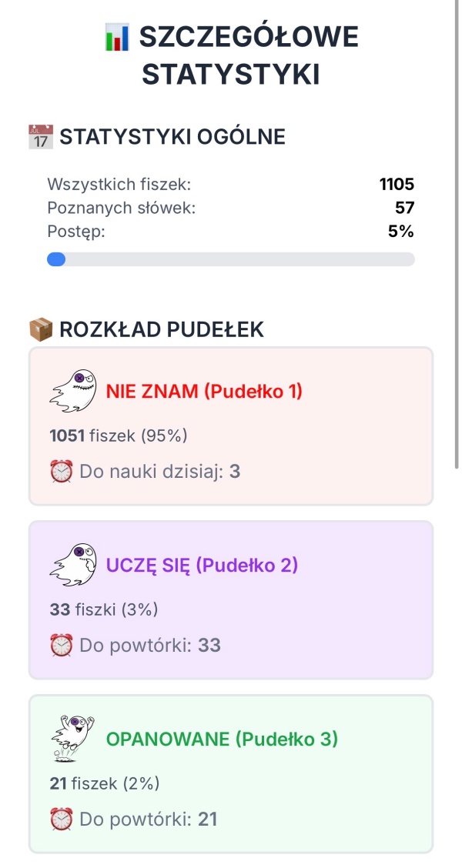Viewport: 462px width, 868px height.
Task: Click the SZCZEGÓŁOWE STATYSTYKI page title
Action: point(231,55)
